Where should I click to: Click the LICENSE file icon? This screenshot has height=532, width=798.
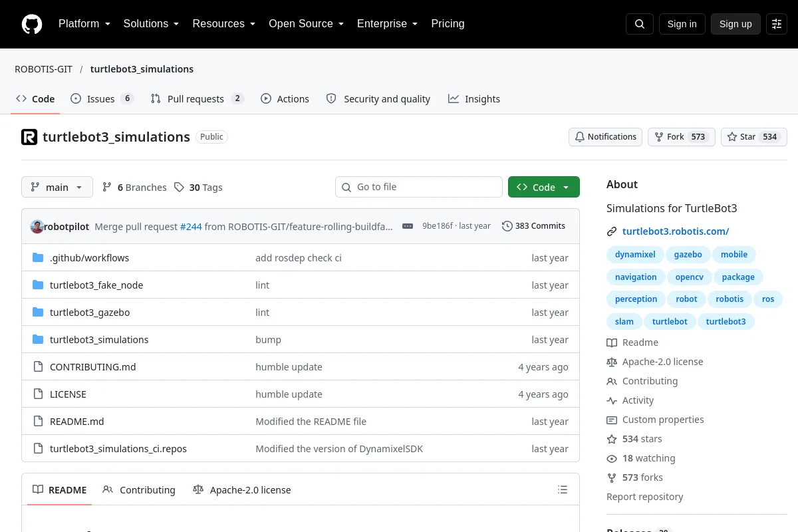38,394
